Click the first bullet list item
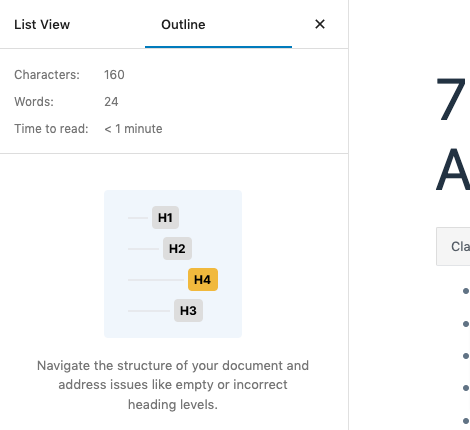470x430 pixels. [466, 291]
